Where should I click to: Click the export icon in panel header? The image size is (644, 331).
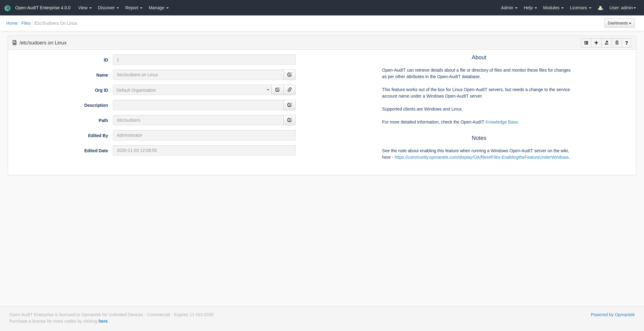click(606, 43)
